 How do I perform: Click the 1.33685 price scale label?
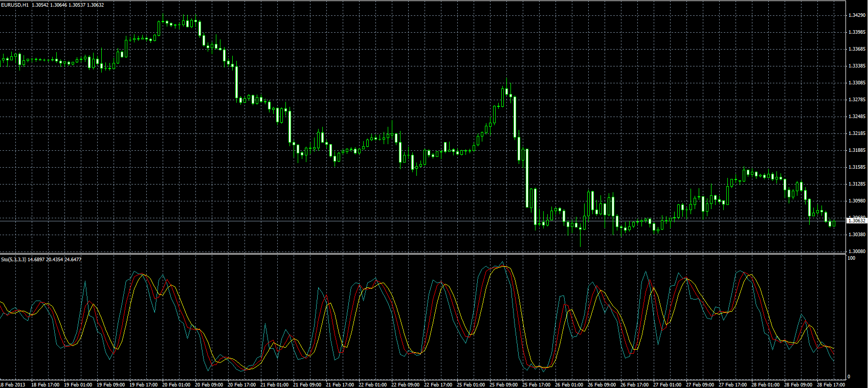click(x=857, y=49)
